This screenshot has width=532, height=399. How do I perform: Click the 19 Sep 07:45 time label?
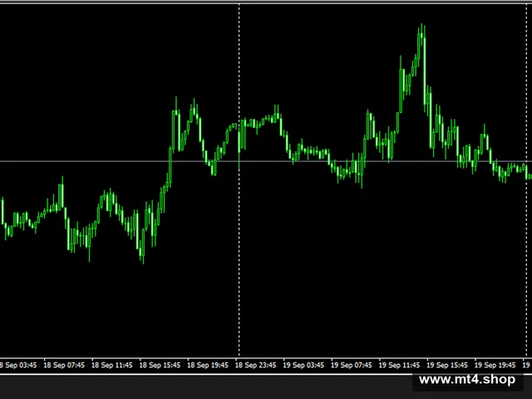tap(351, 366)
